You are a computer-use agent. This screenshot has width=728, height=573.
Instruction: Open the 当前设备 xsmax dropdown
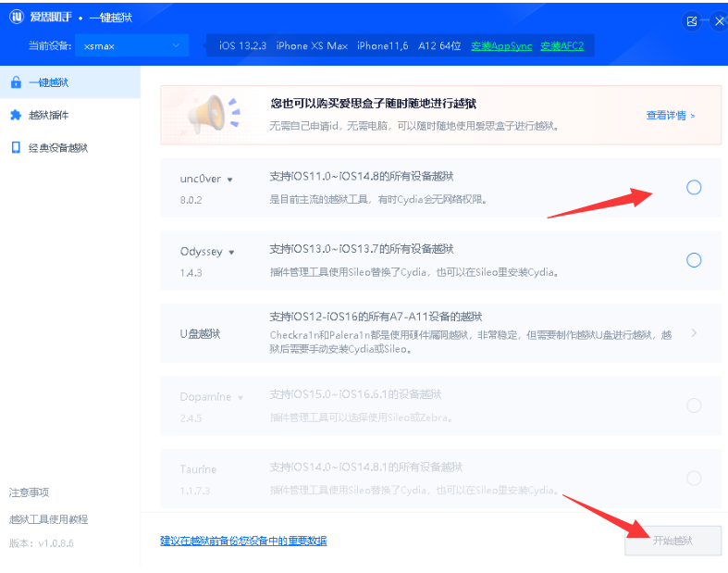pyautogui.click(x=132, y=45)
